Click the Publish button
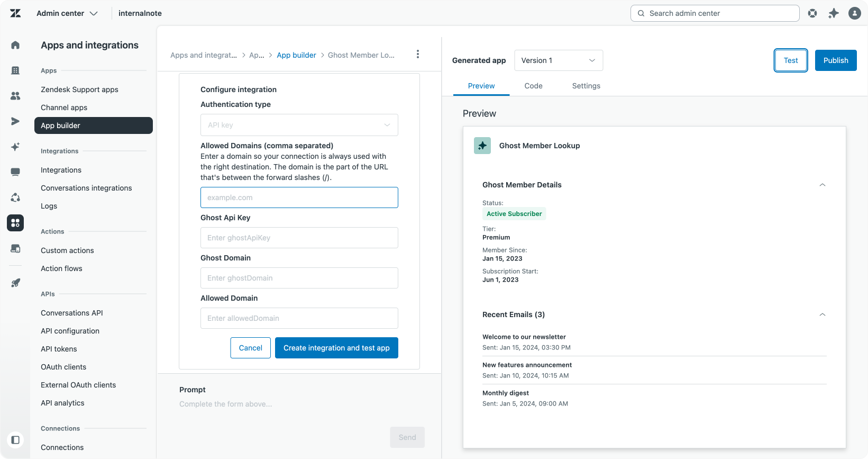Image resolution: width=868 pixels, height=459 pixels. click(x=836, y=60)
